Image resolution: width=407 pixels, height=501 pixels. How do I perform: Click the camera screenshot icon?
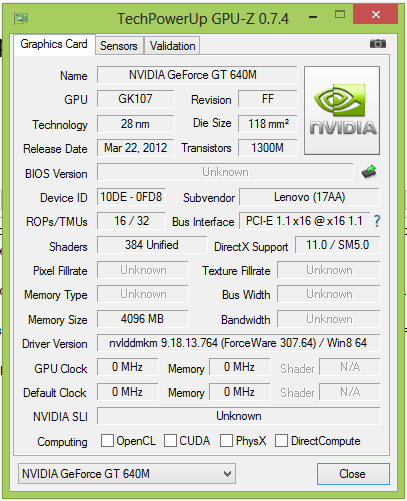[378, 44]
